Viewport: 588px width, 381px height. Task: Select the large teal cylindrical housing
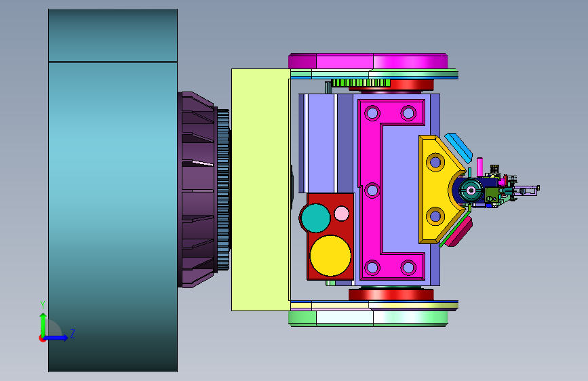click(113, 190)
